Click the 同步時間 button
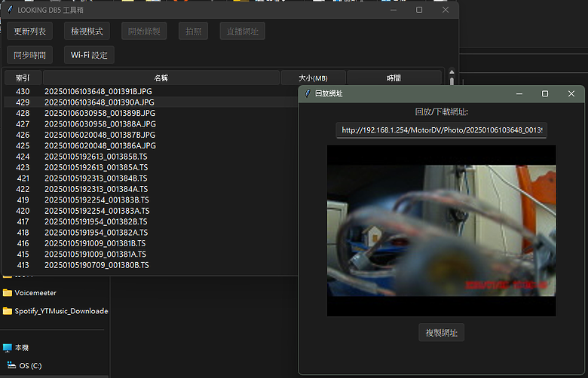This screenshot has width=588, height=378. 29,55
